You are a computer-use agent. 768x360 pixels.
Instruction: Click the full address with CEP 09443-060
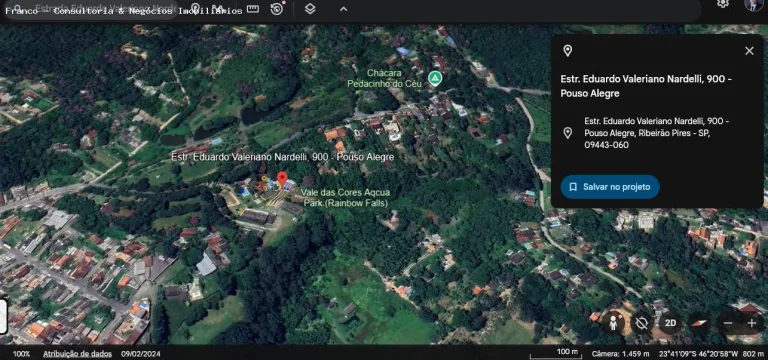[657, 133]
